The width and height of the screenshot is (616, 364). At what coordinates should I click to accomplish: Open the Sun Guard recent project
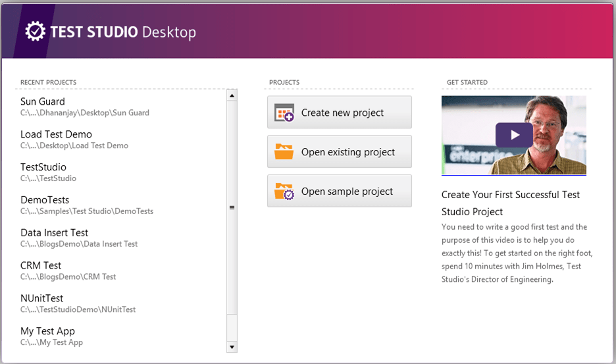pos(43,101)
